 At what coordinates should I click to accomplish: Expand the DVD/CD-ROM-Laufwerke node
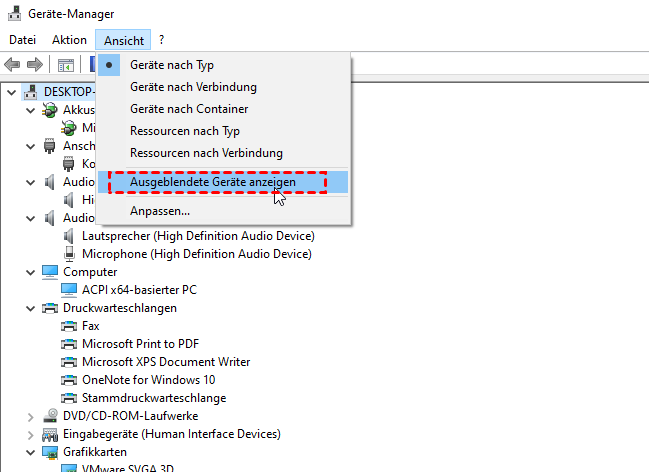coord(28,416)
